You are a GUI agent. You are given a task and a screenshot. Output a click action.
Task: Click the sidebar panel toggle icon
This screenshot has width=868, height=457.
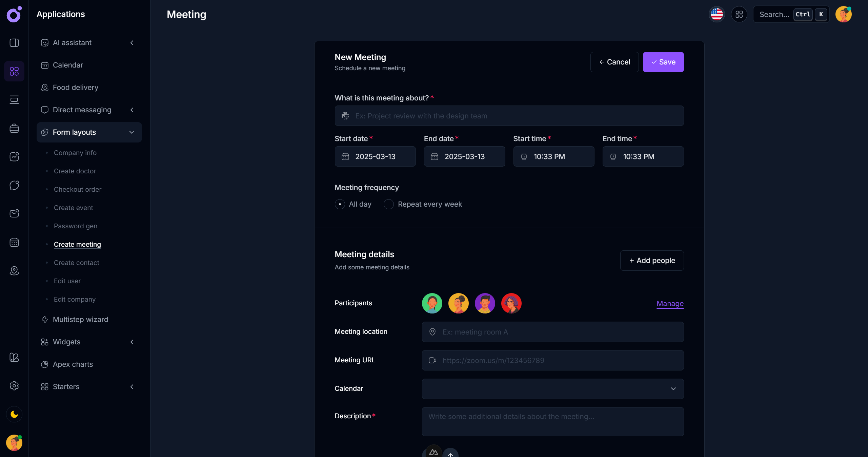tap(14, 43)
